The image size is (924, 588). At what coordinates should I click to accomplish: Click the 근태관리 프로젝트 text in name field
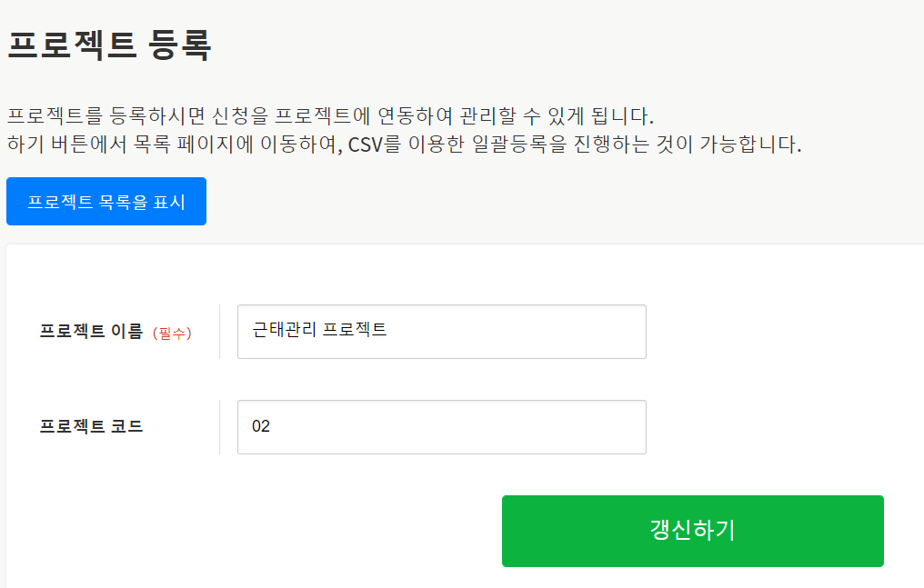319,330
